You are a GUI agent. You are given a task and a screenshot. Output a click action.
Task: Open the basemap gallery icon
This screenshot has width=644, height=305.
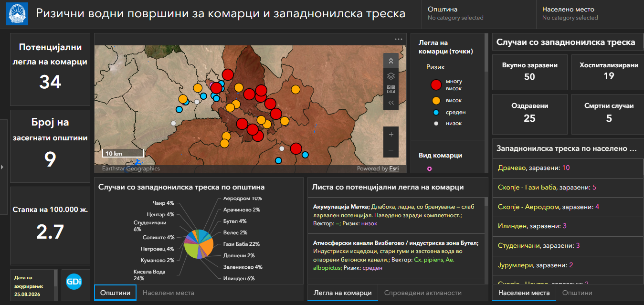pos(391,89)
